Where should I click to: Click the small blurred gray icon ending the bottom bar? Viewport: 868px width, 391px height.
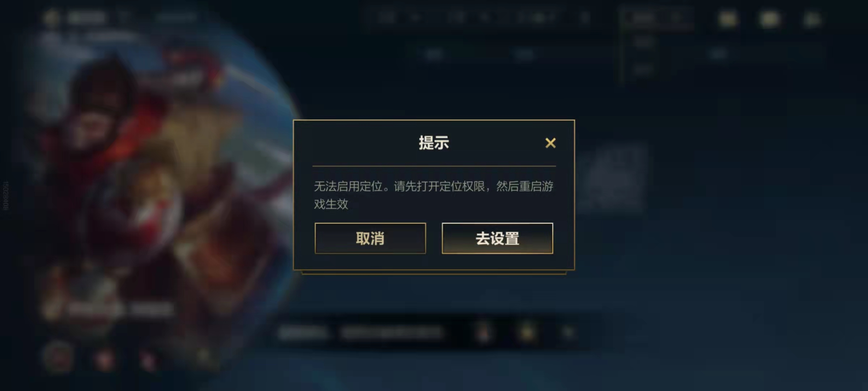[568, 332]
